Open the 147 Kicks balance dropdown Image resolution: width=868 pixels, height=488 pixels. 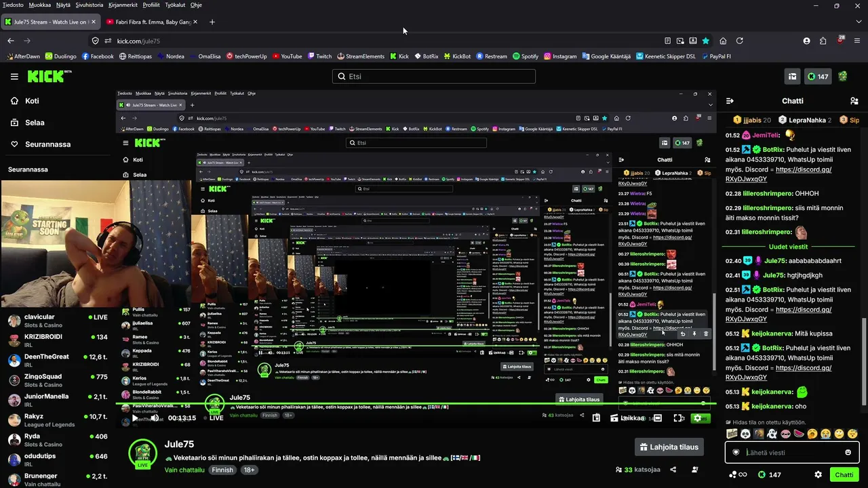818,77
